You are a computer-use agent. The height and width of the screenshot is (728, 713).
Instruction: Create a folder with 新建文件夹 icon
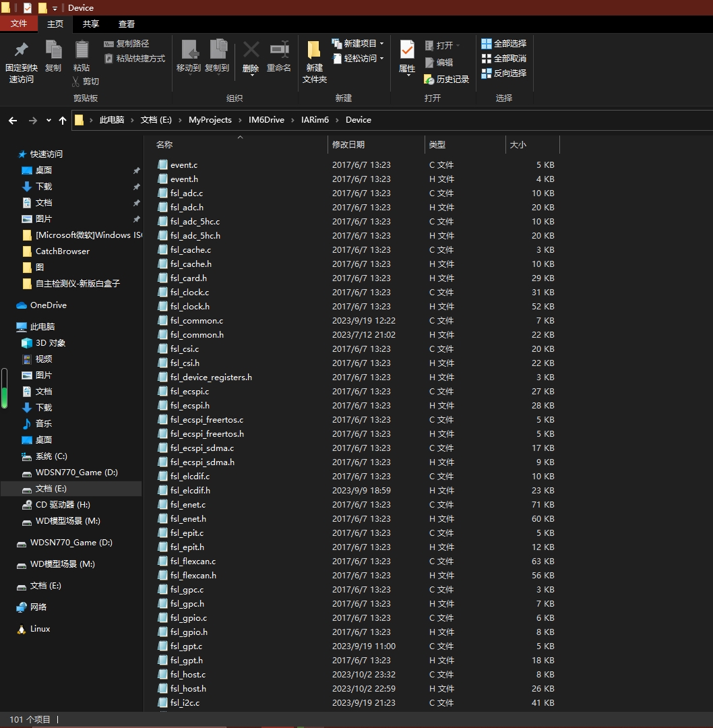point(314,49)
